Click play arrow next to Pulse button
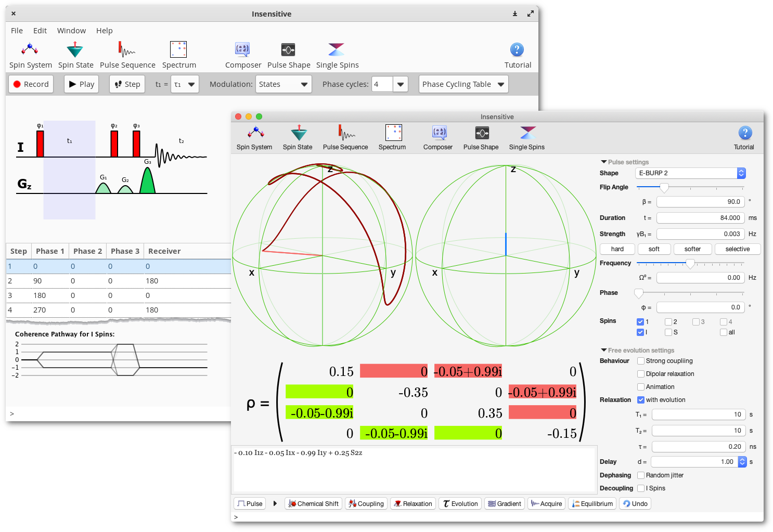Image resolution: width=773 pixels, height=532 pixels. [275, 503]
